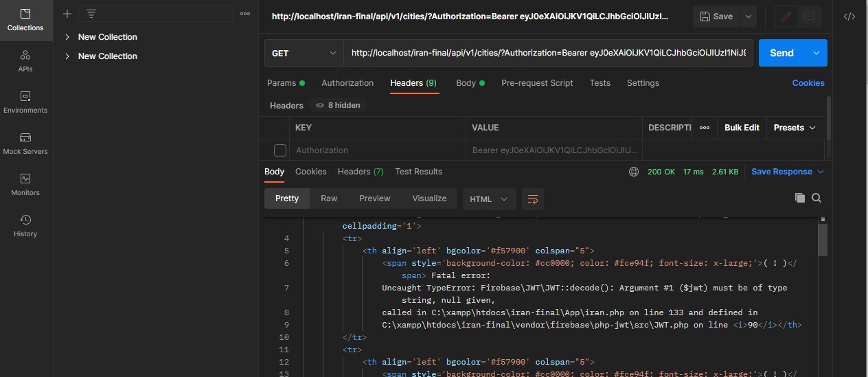Image resolution: width=868 pixels, height=377 pixels.
Task: Click the code snippet icon
Action: click(x=849, y=16)
